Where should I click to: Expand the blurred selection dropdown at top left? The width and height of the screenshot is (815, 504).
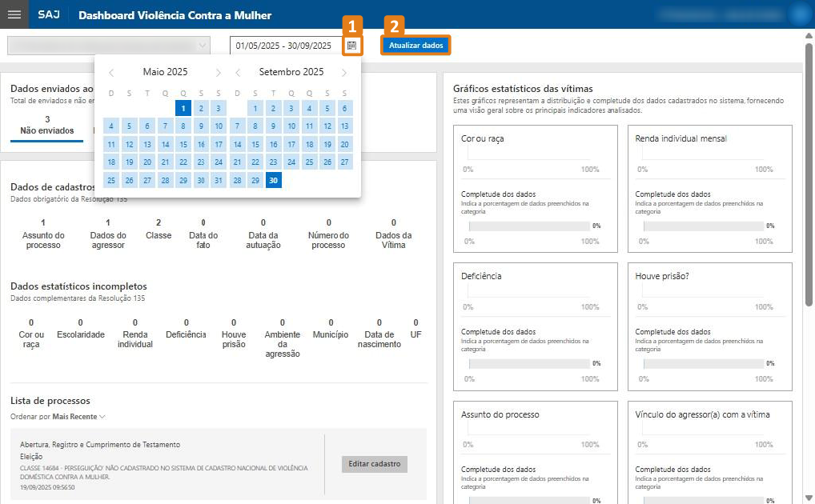point(108,46)
